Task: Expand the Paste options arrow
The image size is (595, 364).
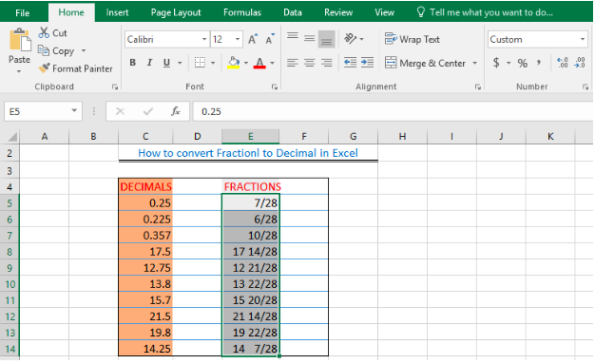Action: [19, 71]
